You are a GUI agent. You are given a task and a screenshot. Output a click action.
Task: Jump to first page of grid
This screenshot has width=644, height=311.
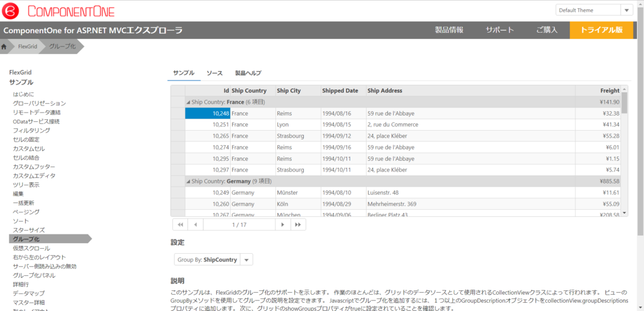[x=180, y=224]
